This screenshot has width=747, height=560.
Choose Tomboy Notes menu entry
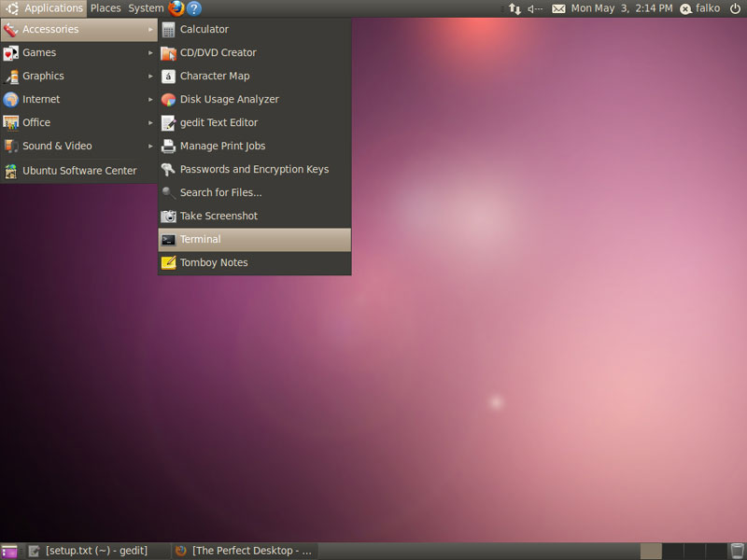254,263
